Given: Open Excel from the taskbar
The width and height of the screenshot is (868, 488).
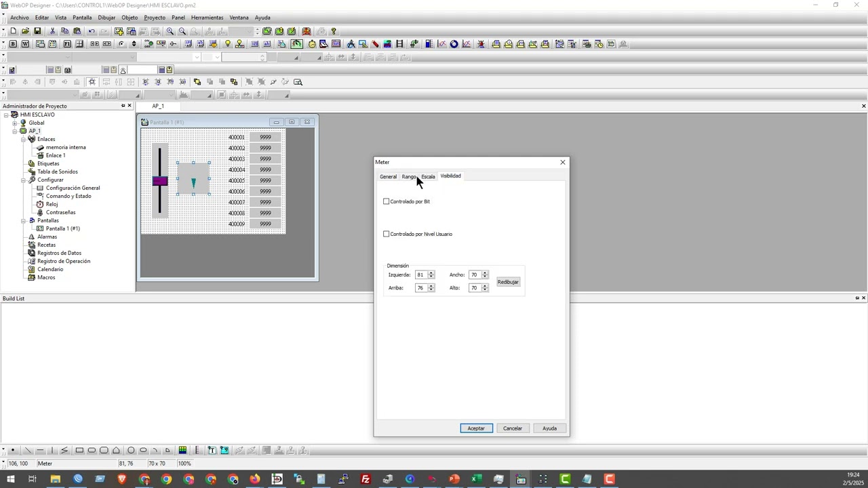Looking at the screenshot, I should (476, 480).
